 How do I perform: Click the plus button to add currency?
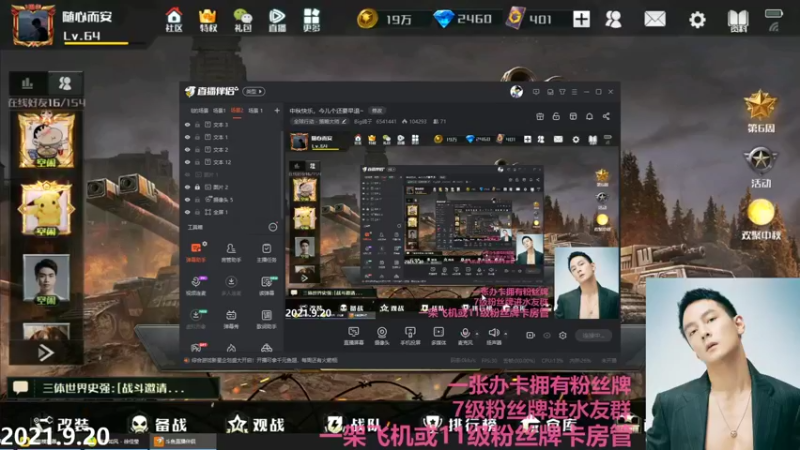pos(581,19)
